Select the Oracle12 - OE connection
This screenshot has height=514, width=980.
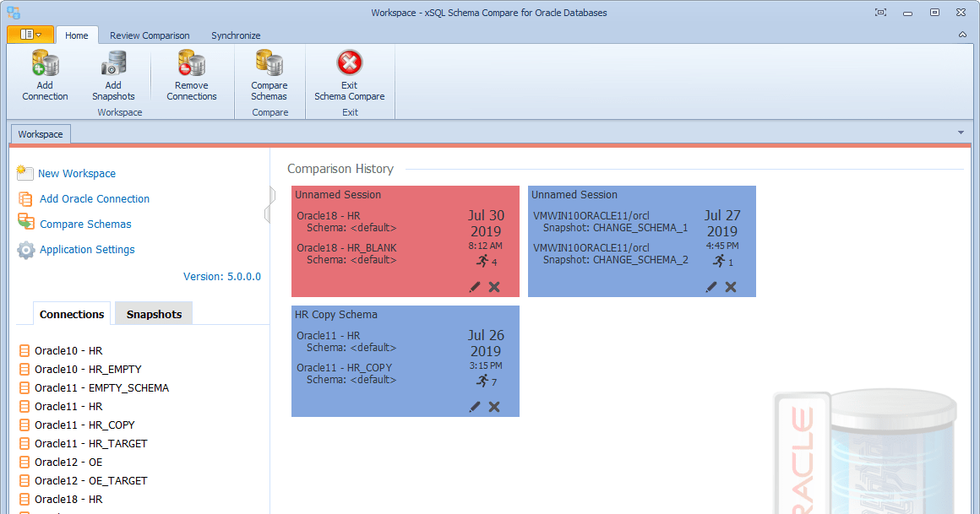[68, 463]
